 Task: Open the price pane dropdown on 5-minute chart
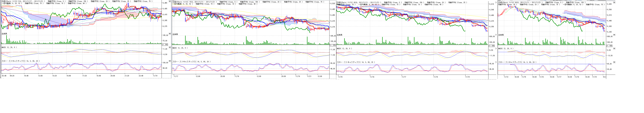pos(170,1)
